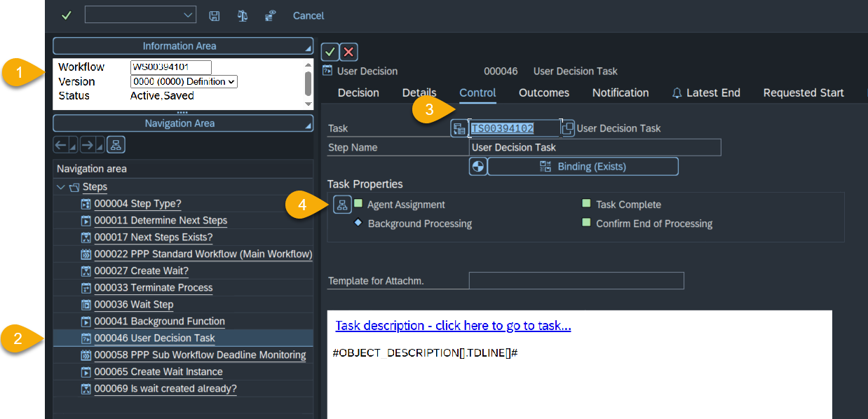Viewport: 868px width, 419px height.
Task: Switch to the Outcomes tab
Action: tap(543, 92)
